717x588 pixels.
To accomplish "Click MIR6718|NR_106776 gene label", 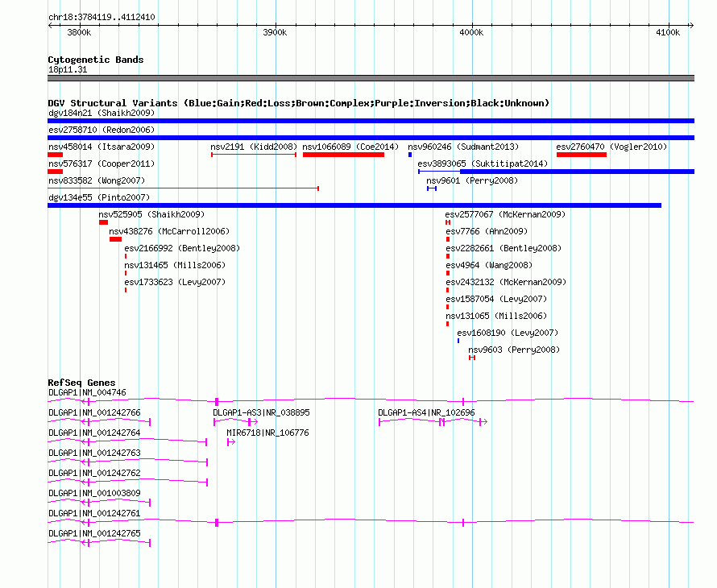I will (267, 433).
